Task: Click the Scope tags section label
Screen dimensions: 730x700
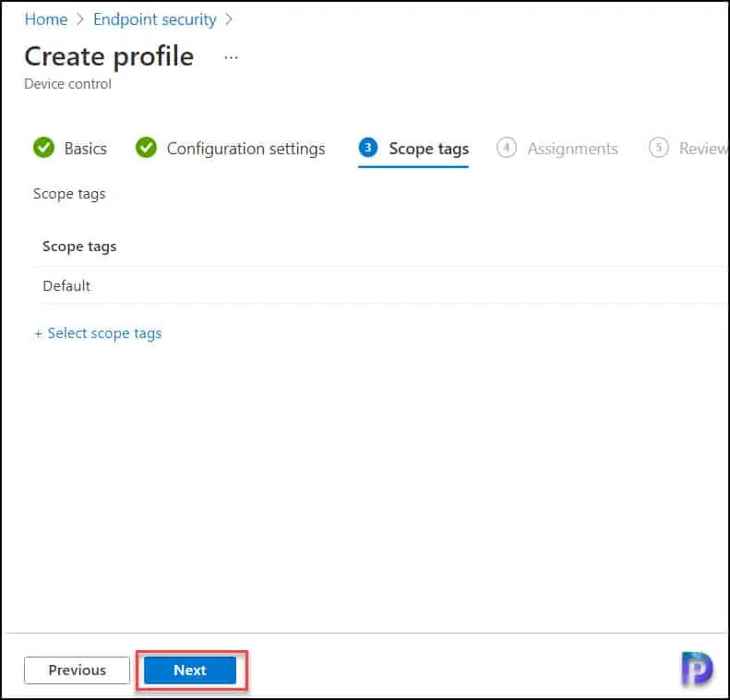Action: tap(69, 194)
